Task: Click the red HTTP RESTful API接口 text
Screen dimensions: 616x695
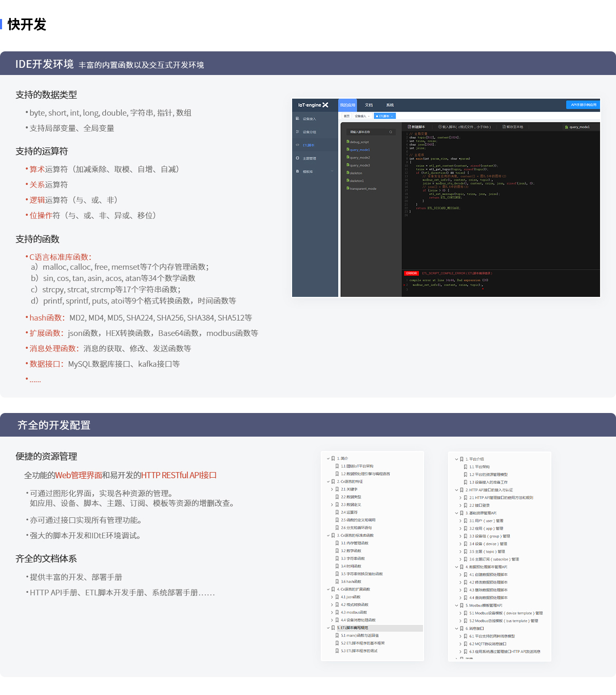Action: (x=179, y=475)
